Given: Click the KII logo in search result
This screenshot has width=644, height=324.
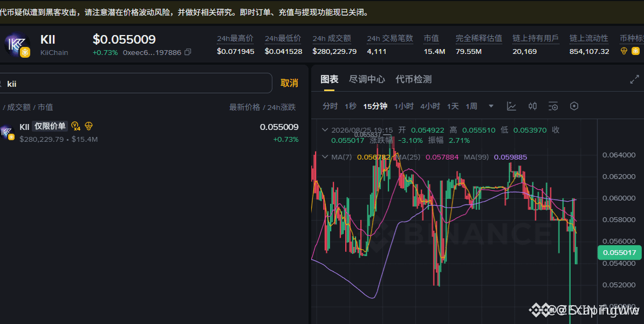Looking at the screenshot, I should [7, 133].
